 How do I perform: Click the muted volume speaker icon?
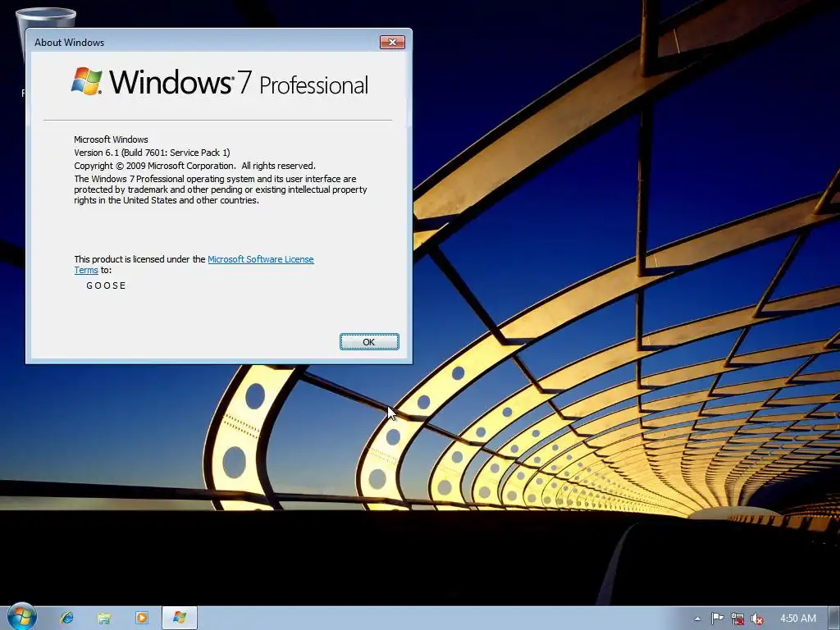757,619
